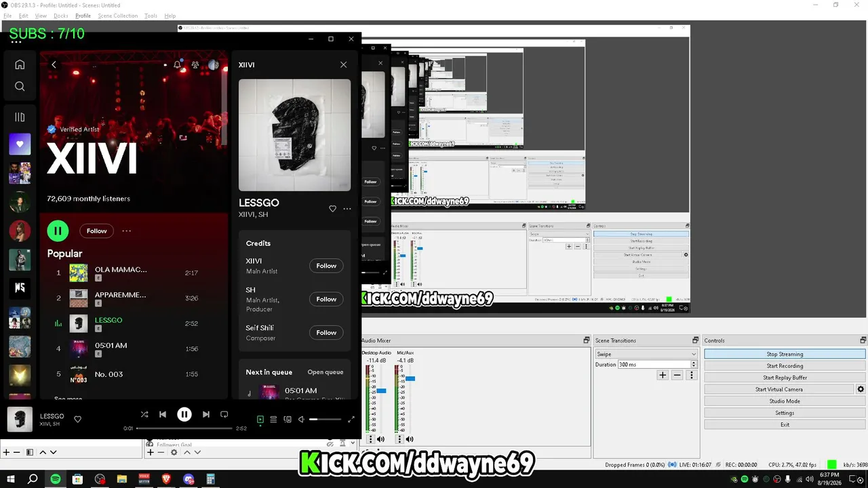Remove the scene transition with minus button
This screenshot has width=868, height=488.
click(677, 375)
